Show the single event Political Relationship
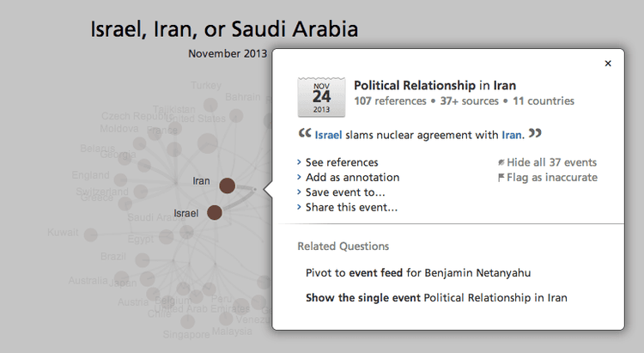644x353 pixels. tap(436, 298)
